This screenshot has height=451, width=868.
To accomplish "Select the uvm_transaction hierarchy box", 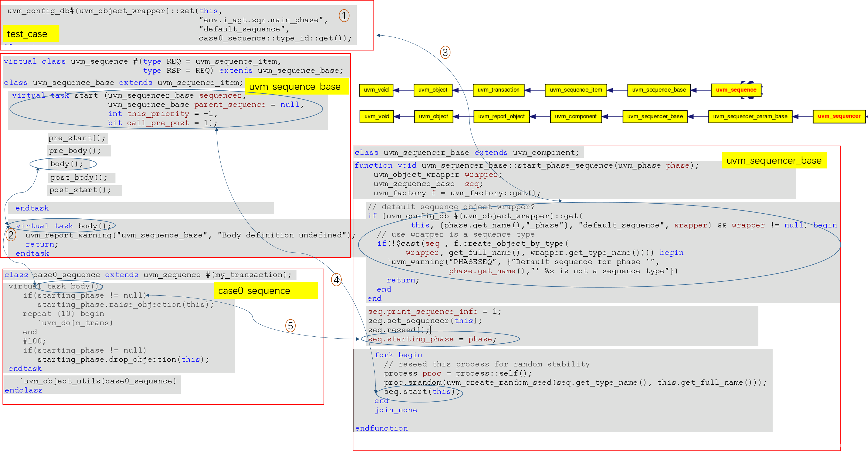I will point(498,90).
